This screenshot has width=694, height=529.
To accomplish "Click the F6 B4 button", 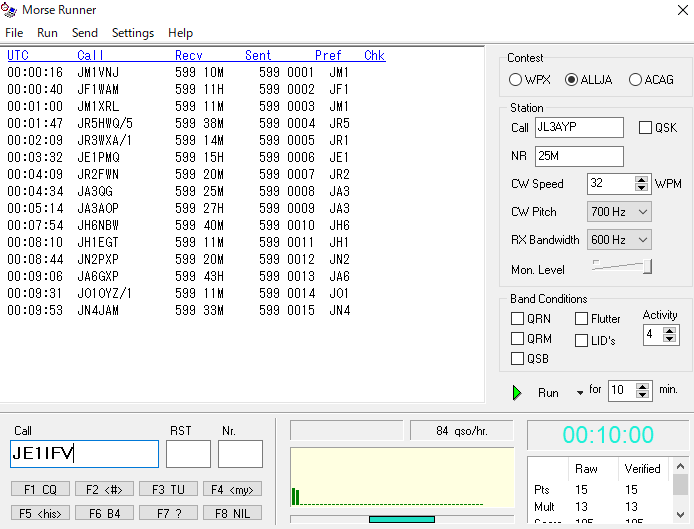I will [x=104, y=513].
